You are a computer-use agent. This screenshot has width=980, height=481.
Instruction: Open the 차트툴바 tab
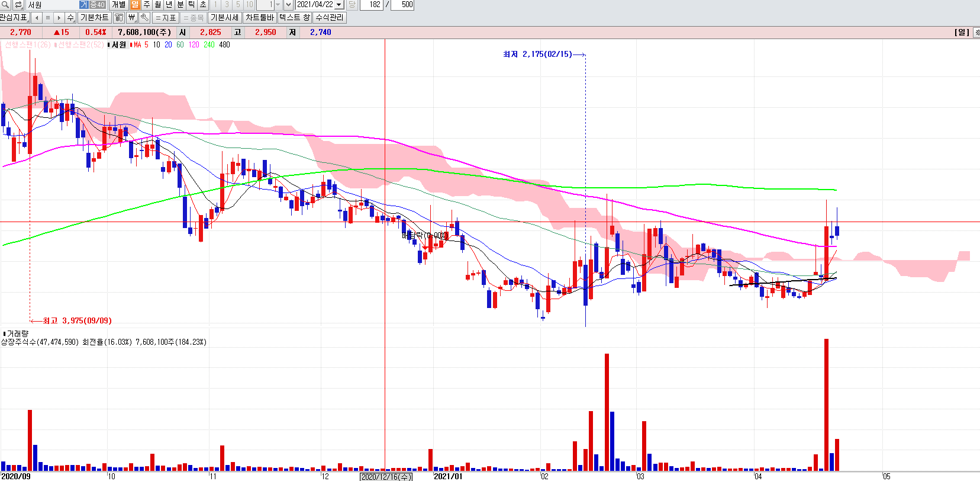tap(260, 18)
